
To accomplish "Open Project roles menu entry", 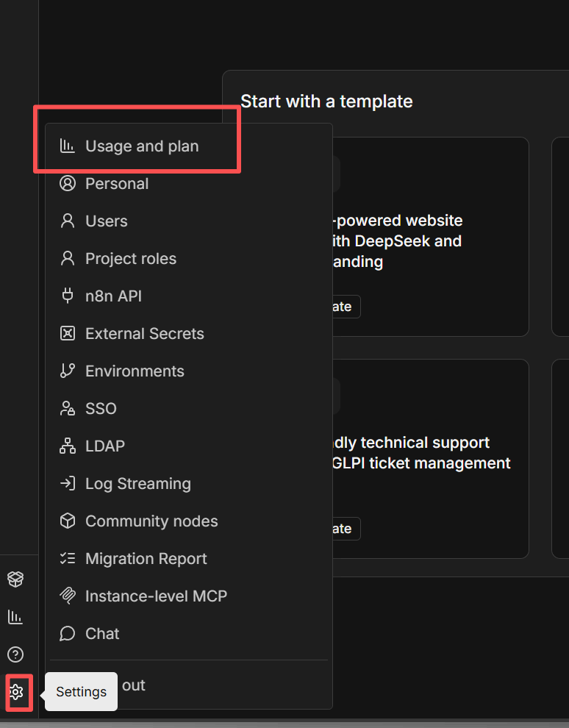I will pos(130,259).
